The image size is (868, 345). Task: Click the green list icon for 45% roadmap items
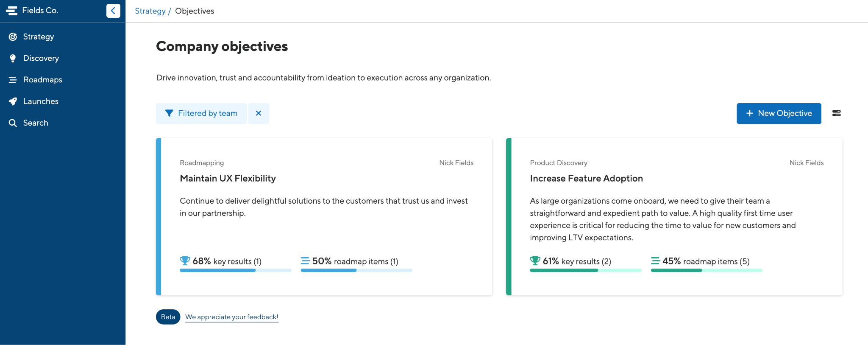pos(655,261)
